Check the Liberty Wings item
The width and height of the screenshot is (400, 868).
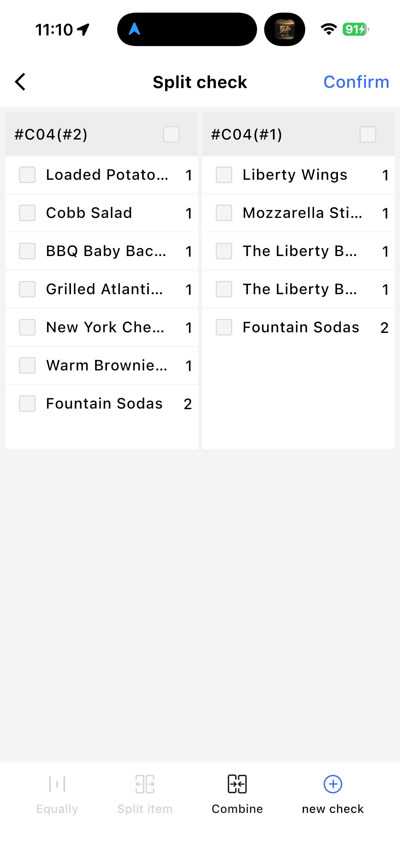224,175
